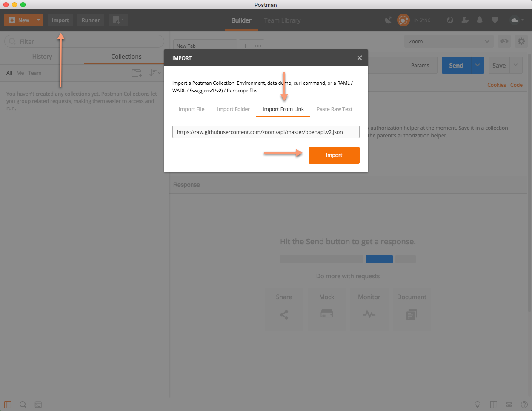Image resolution: width=532 pixels, height=411 pixels.
Task: Open the find search icon in status bar
Action: point(23,405)
